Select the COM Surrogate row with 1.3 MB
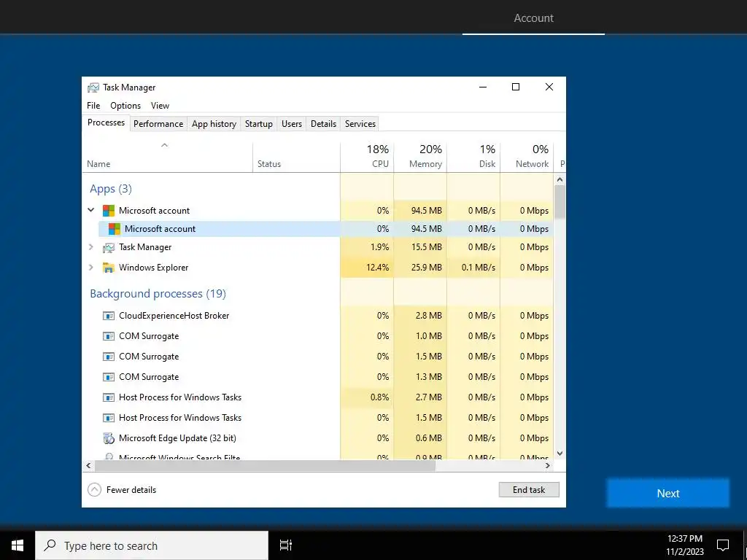Screen dimensions: 747x560 [318, 377]
